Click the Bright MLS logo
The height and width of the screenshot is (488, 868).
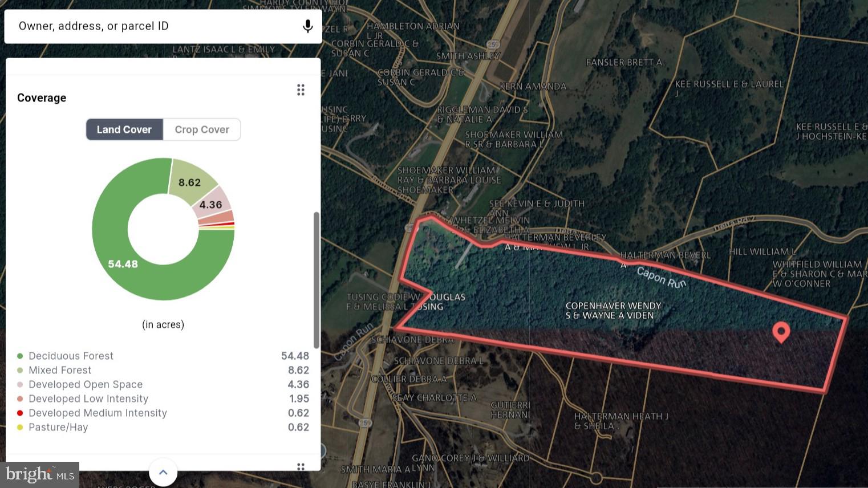click(39, 474)
